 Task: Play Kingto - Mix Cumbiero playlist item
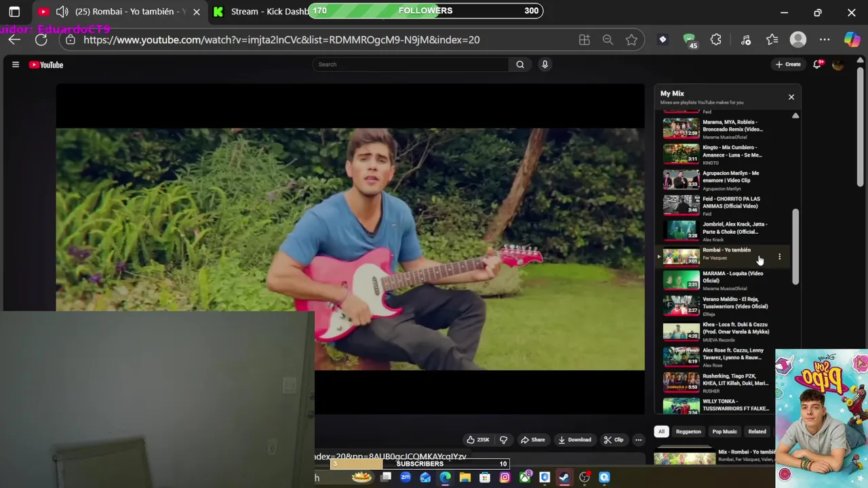(724, 155)
